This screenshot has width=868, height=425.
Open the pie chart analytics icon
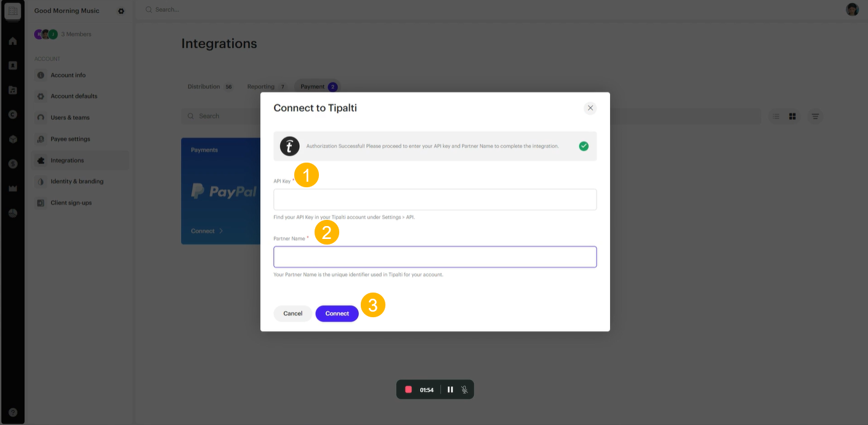coord(12,213)
